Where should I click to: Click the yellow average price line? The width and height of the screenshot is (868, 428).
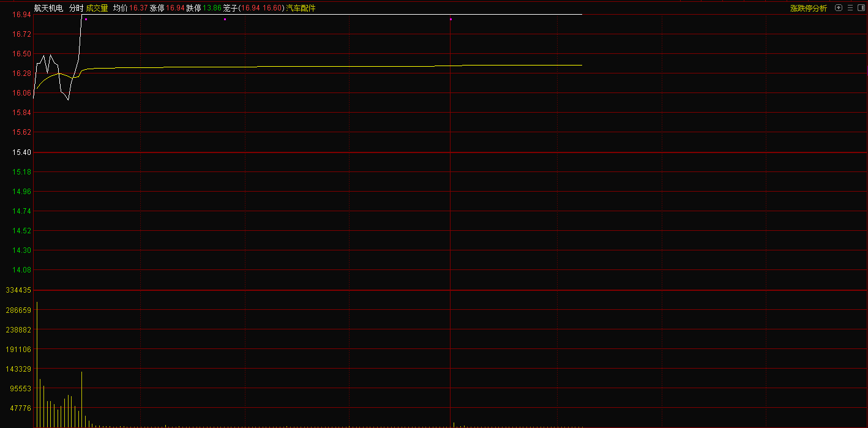point(306,66)
